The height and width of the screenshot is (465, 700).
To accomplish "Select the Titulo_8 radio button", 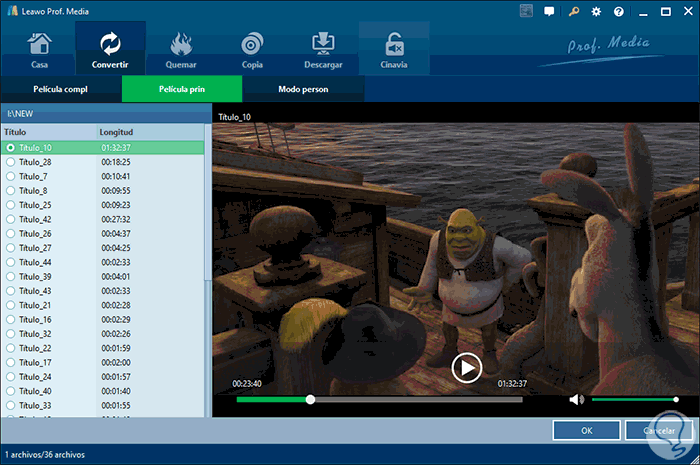I will click(x=10, y=191).
